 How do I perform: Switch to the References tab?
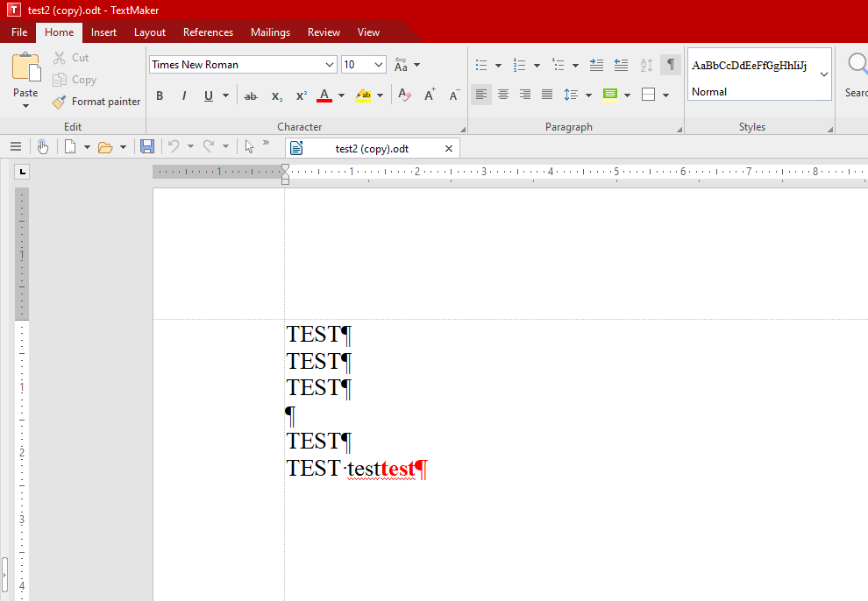(x=208, y=32)
